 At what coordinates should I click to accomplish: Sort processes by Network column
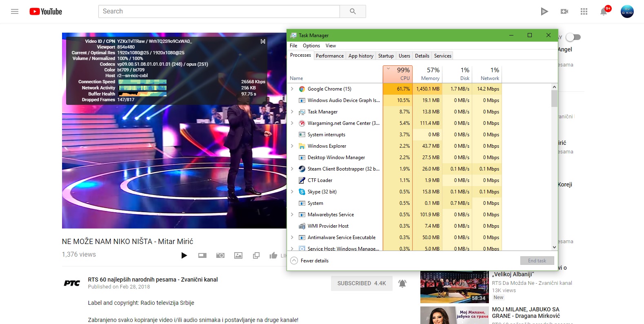(487, 74)
